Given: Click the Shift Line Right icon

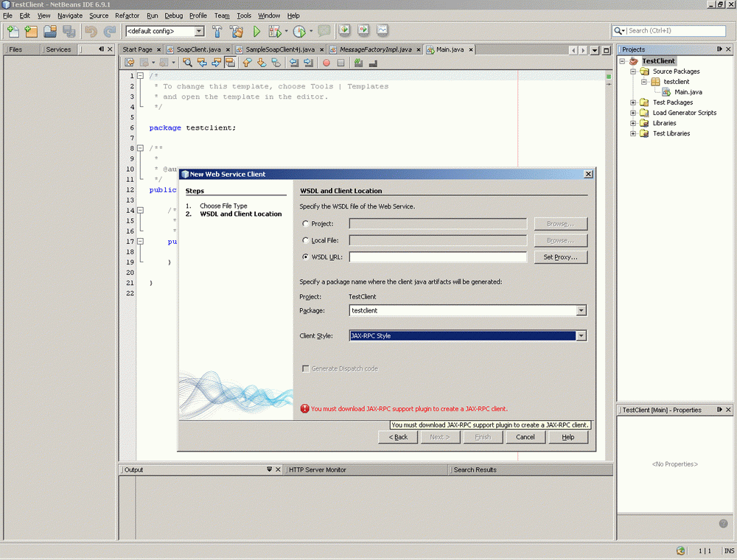Looking at the screenshot, I should coord(308,63).
